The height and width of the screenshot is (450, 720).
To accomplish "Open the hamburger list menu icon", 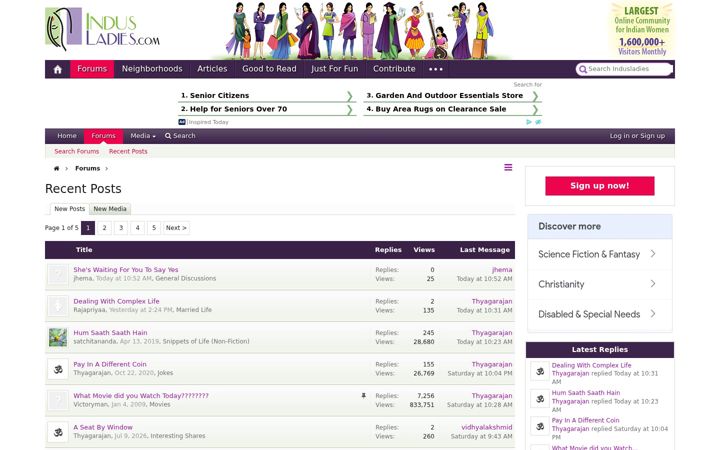I will click(x=508, y=168).
